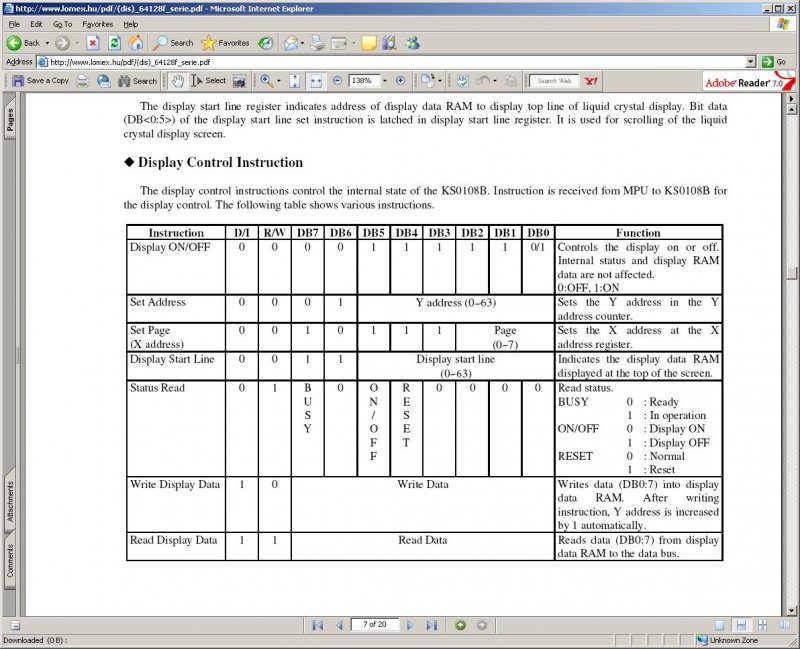Switch to Continuous Facing layout

[763, 625]
